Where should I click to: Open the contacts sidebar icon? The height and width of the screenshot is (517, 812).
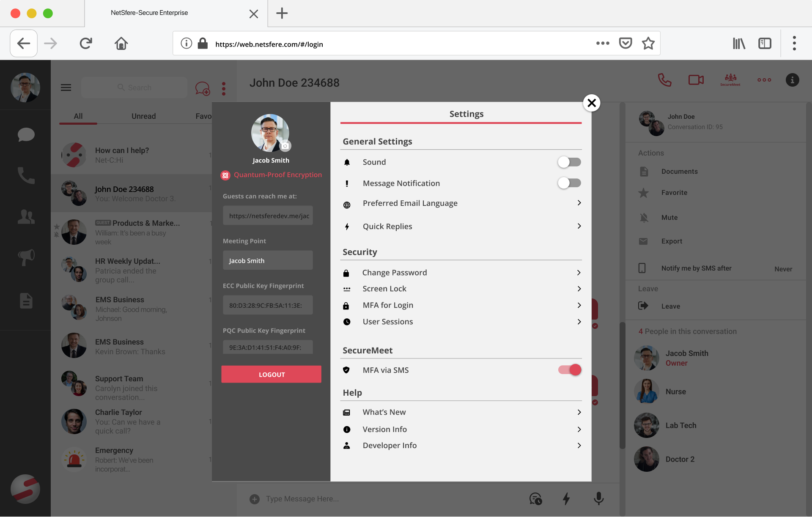point(26,216)
